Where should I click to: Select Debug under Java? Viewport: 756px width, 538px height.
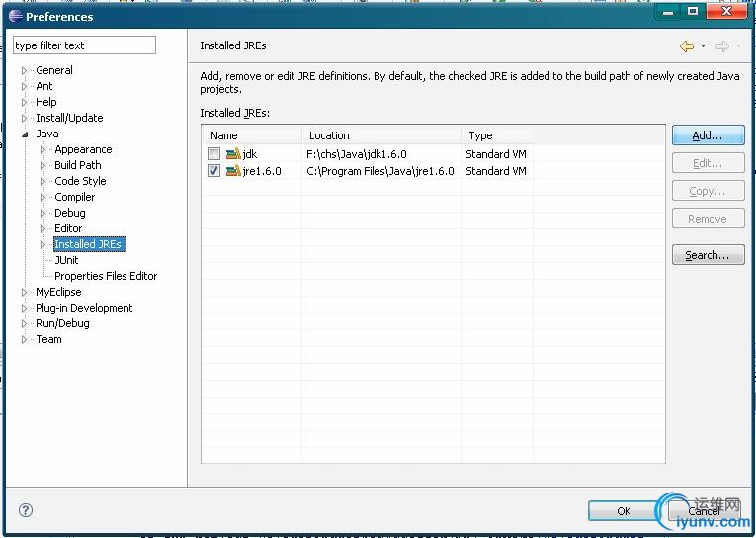coord(69,213)
